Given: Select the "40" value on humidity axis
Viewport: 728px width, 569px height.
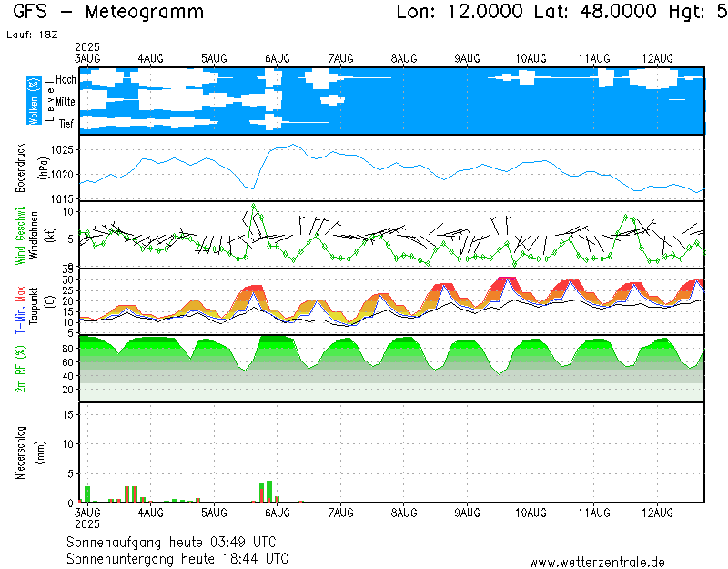Looking at the screenshot, I should [x=67, y=376].
